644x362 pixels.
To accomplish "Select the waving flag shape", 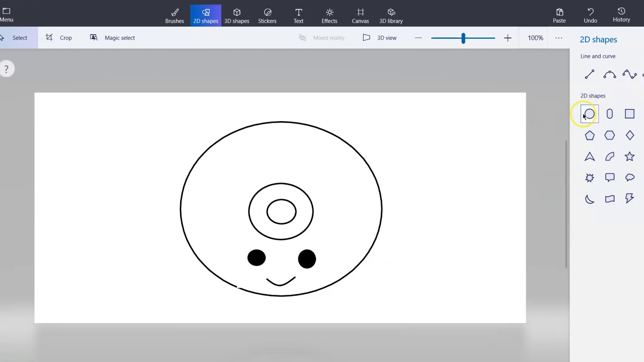I will coord(610,199).
